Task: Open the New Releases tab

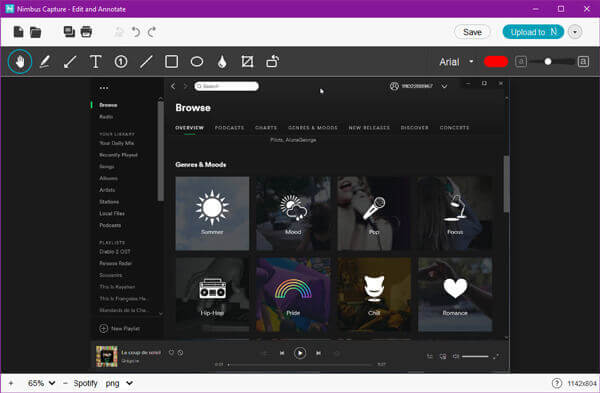Action: [369, 127]
